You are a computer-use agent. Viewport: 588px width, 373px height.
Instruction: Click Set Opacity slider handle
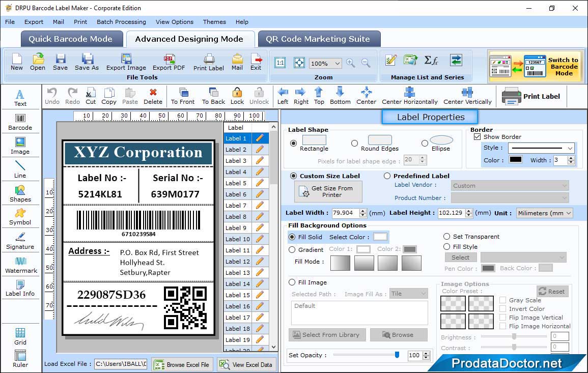pos(397,355)
